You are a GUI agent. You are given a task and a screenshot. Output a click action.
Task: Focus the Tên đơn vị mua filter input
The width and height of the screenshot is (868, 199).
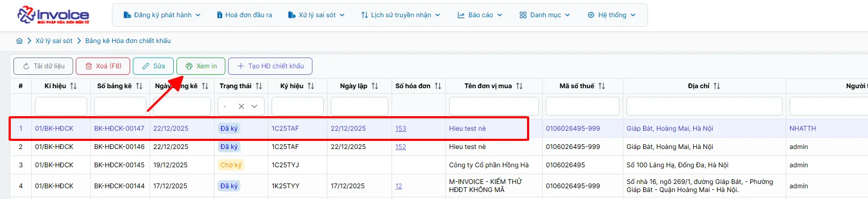(x=494, y=106)
